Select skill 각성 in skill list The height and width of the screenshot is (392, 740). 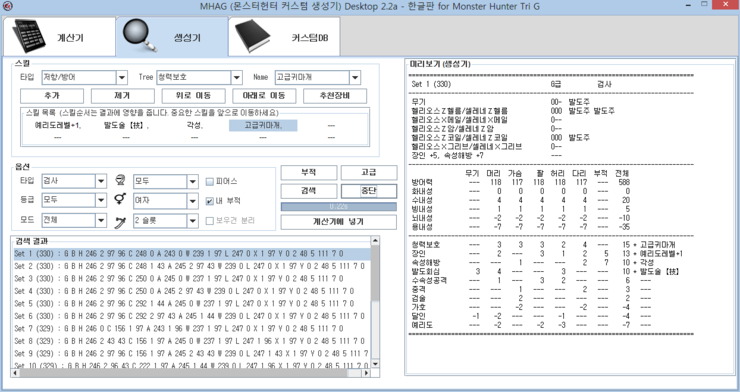(194, 125)
